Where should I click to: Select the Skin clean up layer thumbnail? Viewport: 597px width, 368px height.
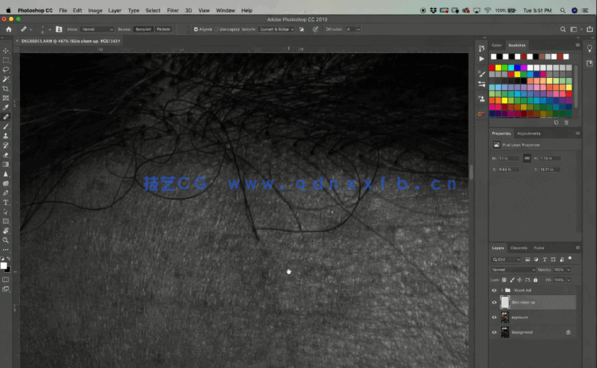(505, 303)
